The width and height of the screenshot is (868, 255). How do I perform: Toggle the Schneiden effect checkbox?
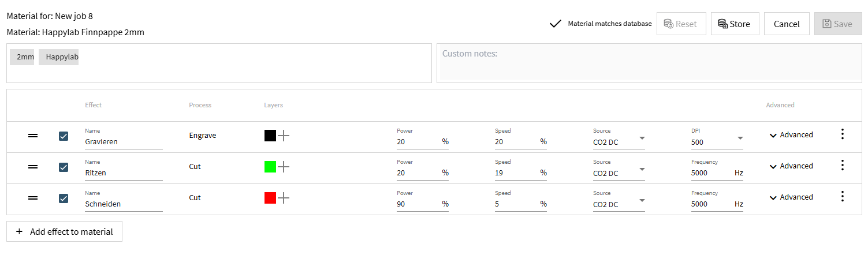click(x=64, y=198)
